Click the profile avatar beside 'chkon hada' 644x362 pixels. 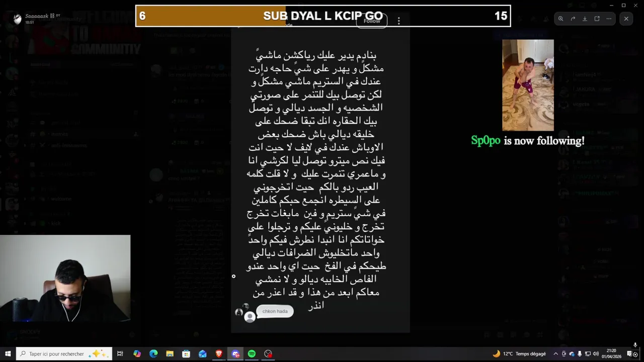click(250, 317)
